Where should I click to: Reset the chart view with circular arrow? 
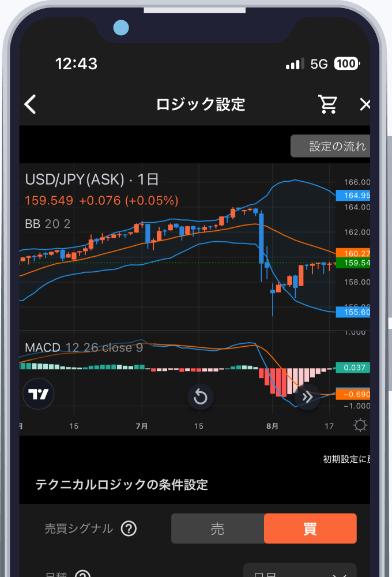[201, 397]
